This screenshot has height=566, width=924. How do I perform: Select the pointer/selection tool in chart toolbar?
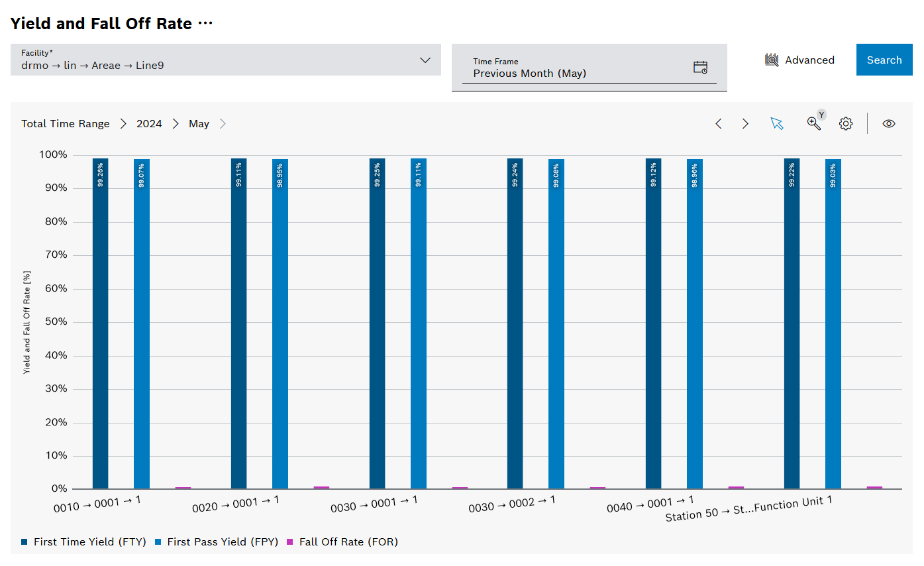777,123
